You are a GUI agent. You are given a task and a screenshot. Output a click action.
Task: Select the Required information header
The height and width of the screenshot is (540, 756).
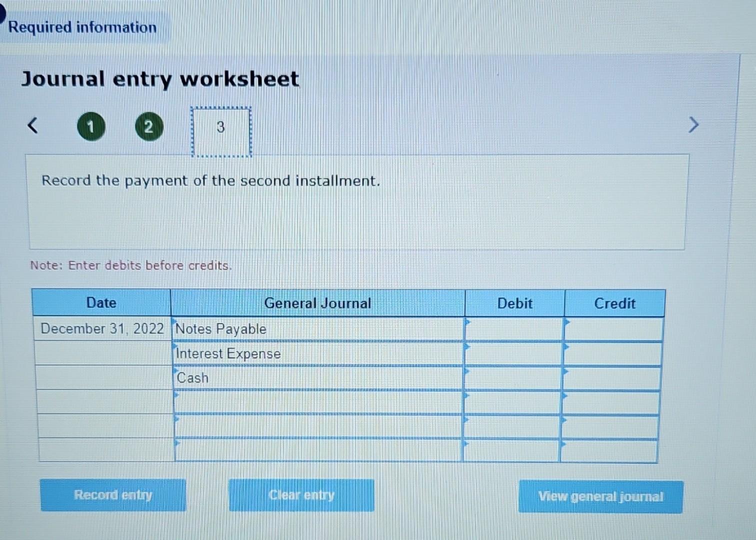point(81,27)
